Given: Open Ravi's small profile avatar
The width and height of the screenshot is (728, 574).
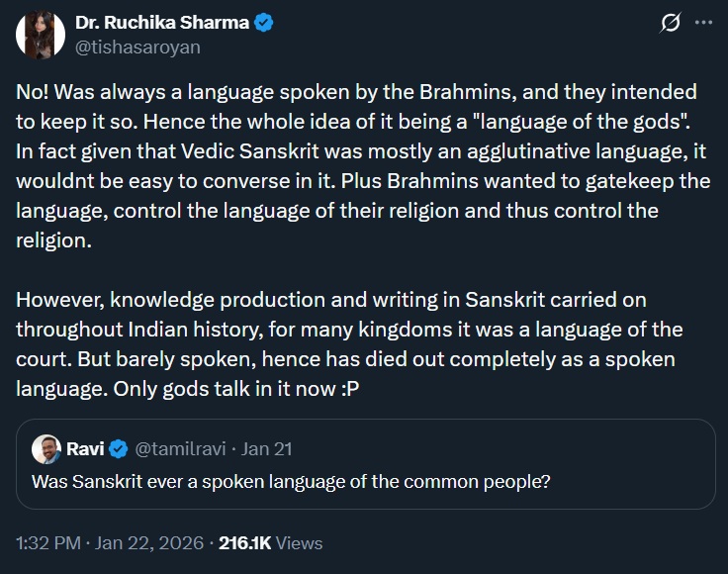Looking at the screenshot, I should click(x=45, y=449).
